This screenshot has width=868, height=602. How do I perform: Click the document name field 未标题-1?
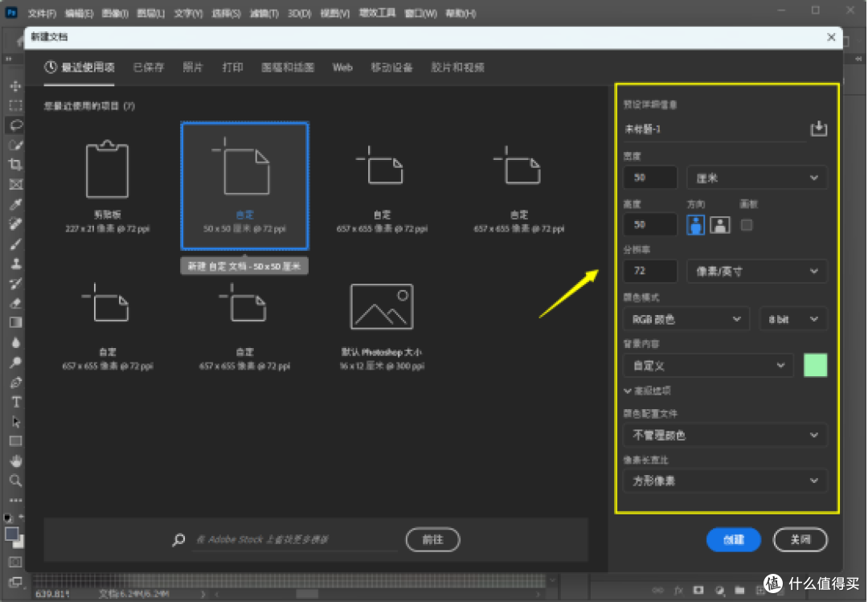click(714, 129)
